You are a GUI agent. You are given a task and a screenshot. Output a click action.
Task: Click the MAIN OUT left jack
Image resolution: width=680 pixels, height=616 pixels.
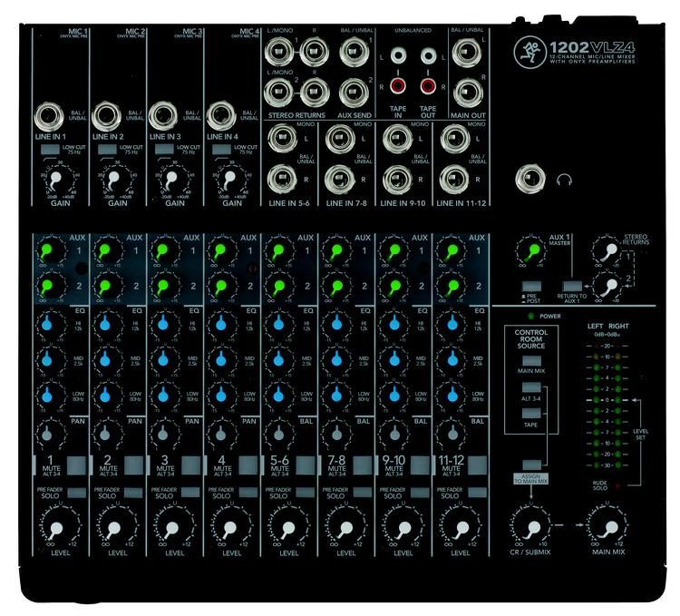[x=466, y=53]
